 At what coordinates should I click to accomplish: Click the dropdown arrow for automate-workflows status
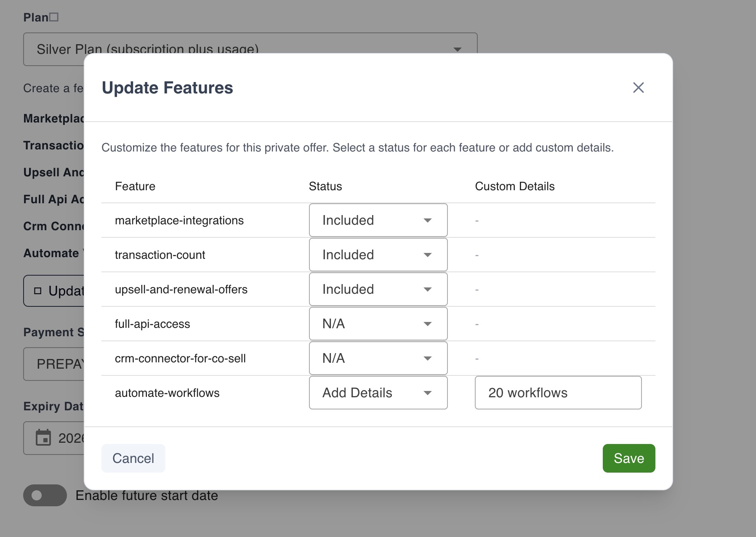tap(428, 393)
